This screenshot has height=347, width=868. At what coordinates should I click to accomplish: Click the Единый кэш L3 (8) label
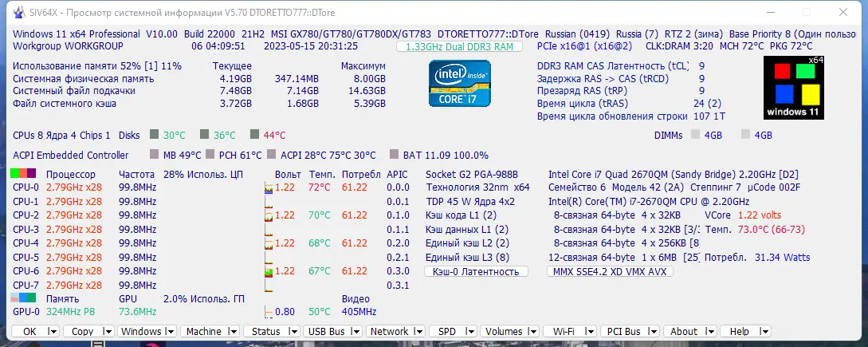tap(467, 257)
